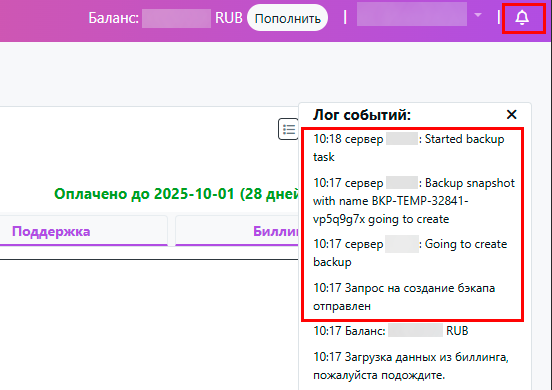Select the Запрос на создание бэкапа entry

(404, 297)
